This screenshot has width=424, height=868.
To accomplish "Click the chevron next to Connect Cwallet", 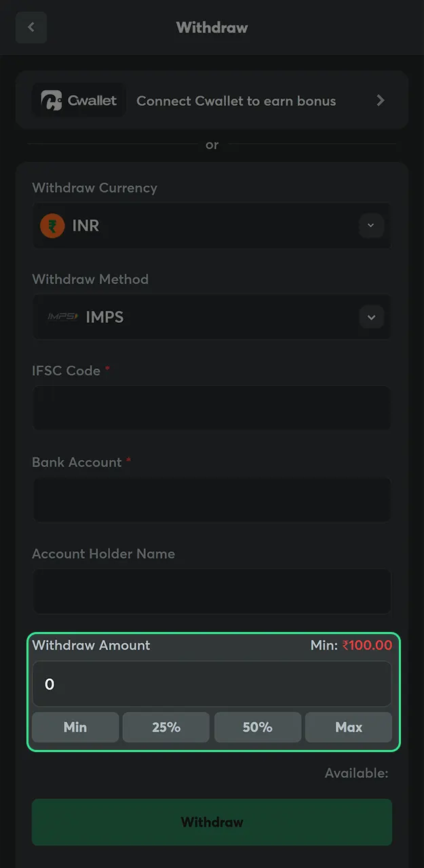I will (381, 100).
